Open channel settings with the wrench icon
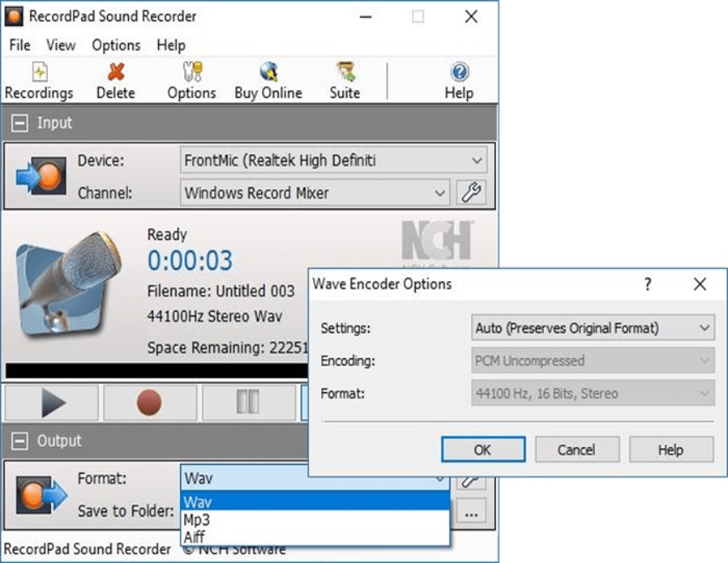 [x=470, y=193]
